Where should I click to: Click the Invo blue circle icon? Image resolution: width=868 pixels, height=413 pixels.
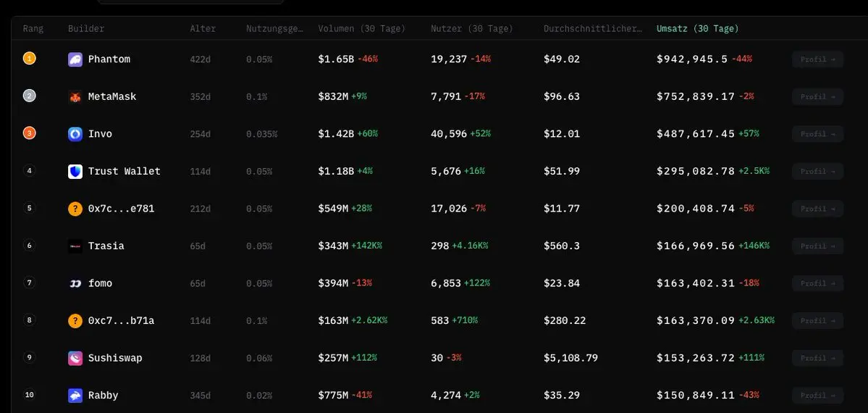[75, 133]
